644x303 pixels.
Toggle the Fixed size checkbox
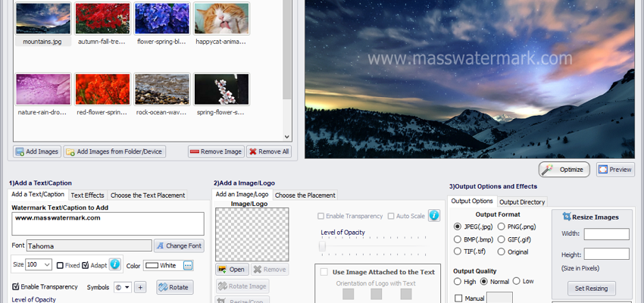60,265
